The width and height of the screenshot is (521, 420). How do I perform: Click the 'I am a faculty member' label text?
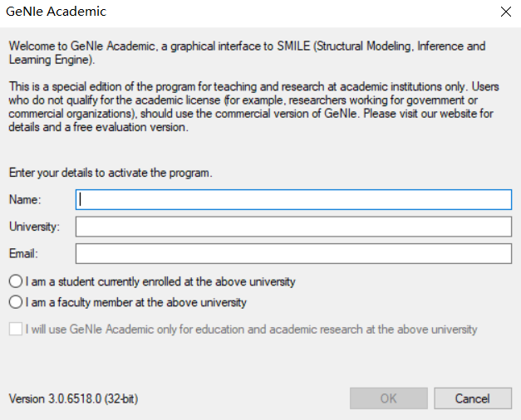[136, 302]
